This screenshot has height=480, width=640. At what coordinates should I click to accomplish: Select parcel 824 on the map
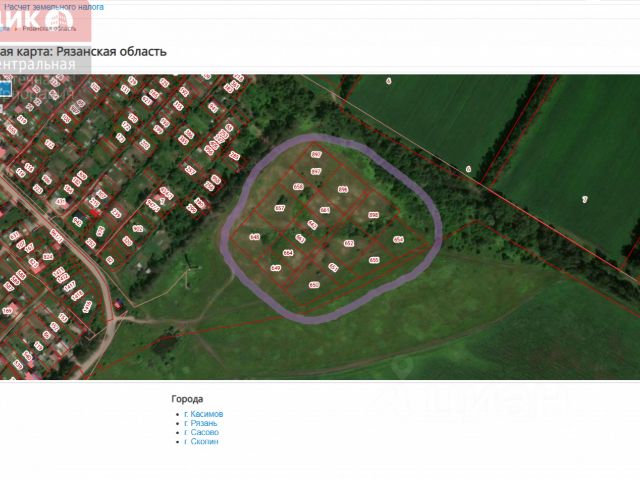48,257
